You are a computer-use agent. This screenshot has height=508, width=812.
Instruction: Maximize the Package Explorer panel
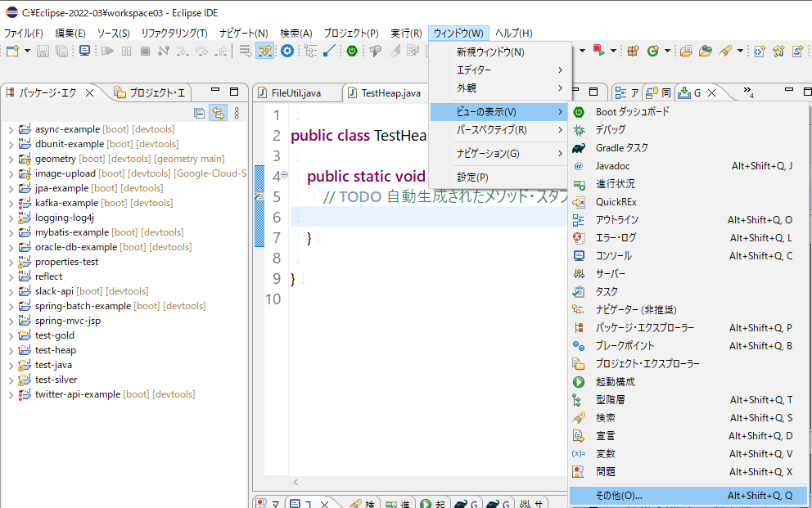click(x=234, y=92)
